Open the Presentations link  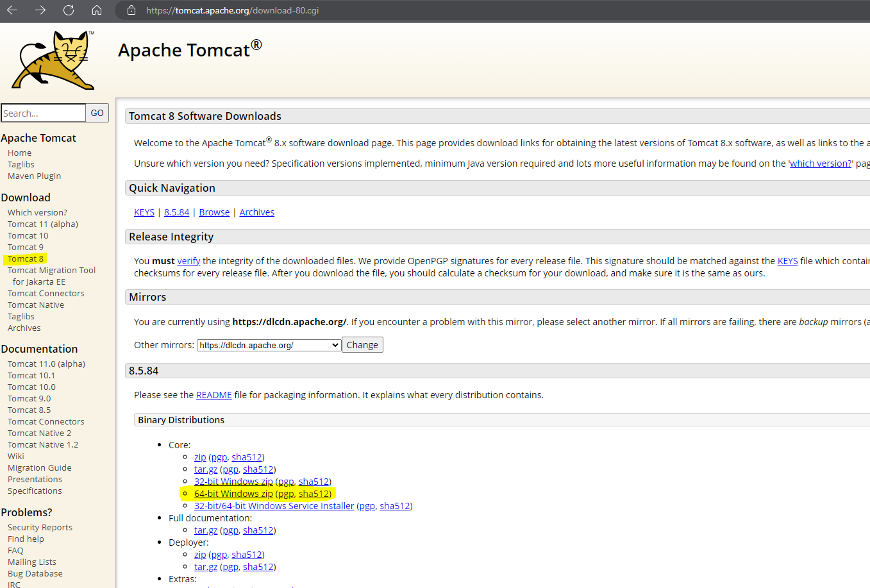pyautogui.click(x=35, y=479)
